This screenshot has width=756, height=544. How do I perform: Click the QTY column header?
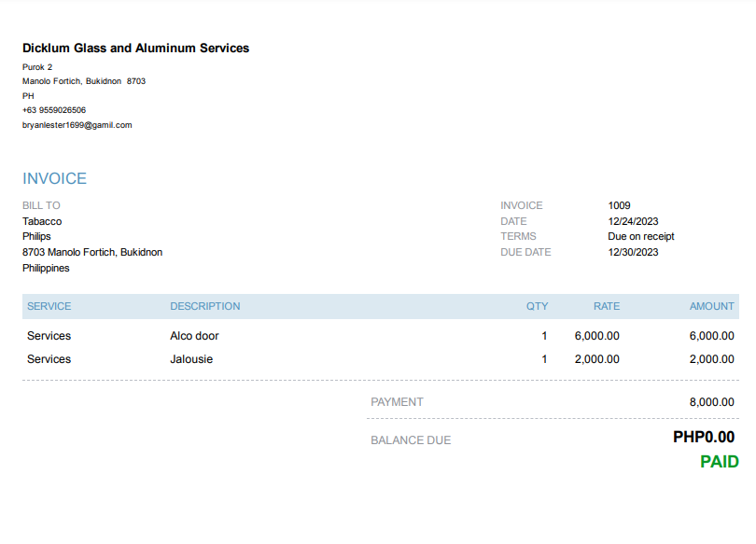(537, 306)
